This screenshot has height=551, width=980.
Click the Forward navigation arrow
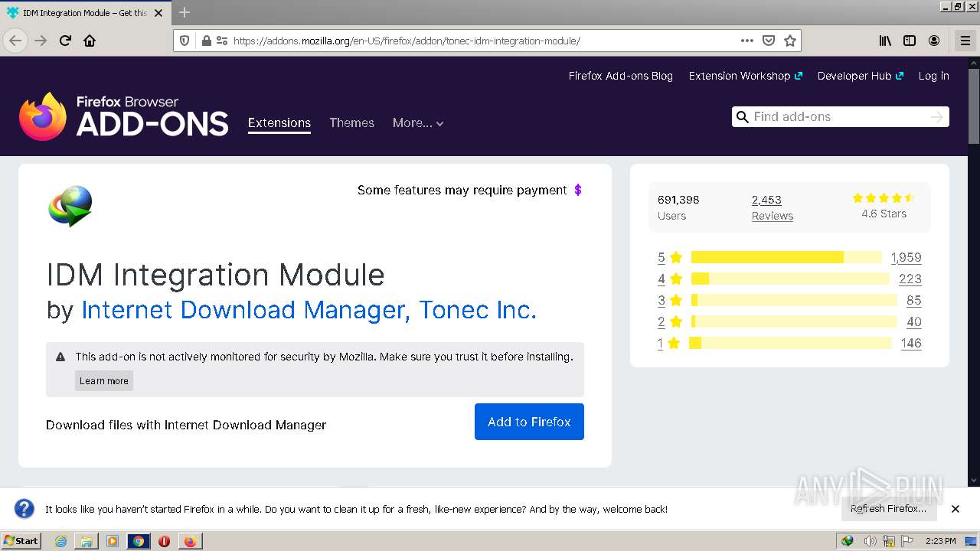(x=41, y=41)
